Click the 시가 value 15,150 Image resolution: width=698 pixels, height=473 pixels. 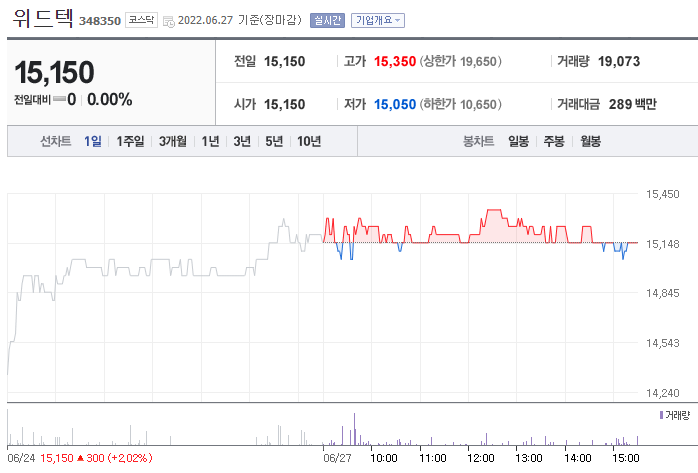[x=284, y=105]
